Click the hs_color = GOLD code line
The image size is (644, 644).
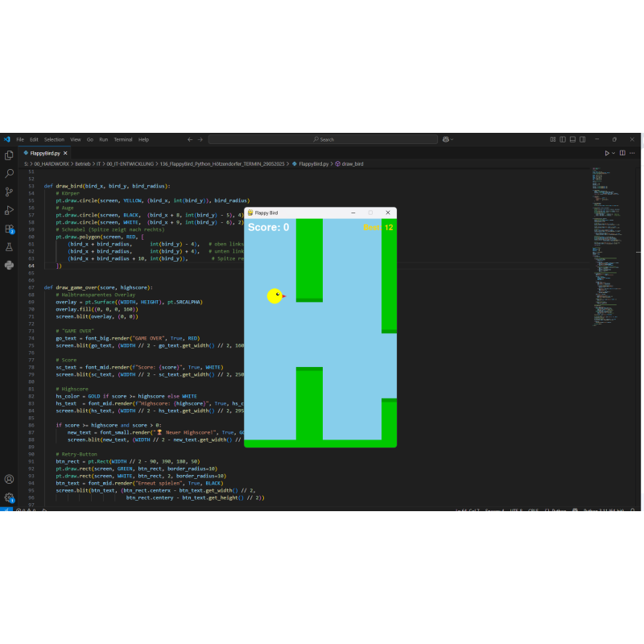[x=126, y=396]
